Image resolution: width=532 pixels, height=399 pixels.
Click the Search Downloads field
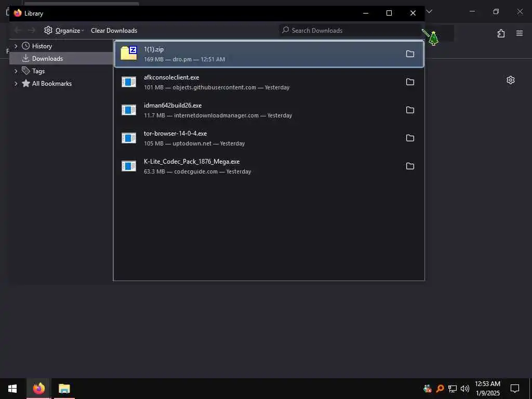[x=350, y=31]
